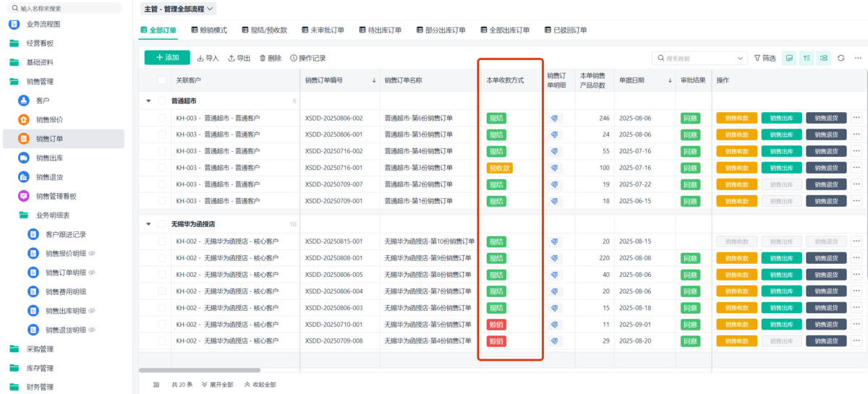Collapse the 普通超市 group
The width and height of the screenshot is (868, 394).
pyautogui.click(x=149, y=101)
